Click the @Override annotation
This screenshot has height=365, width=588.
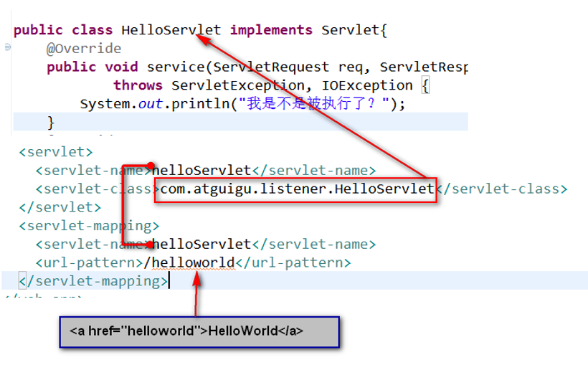(84, 48)
